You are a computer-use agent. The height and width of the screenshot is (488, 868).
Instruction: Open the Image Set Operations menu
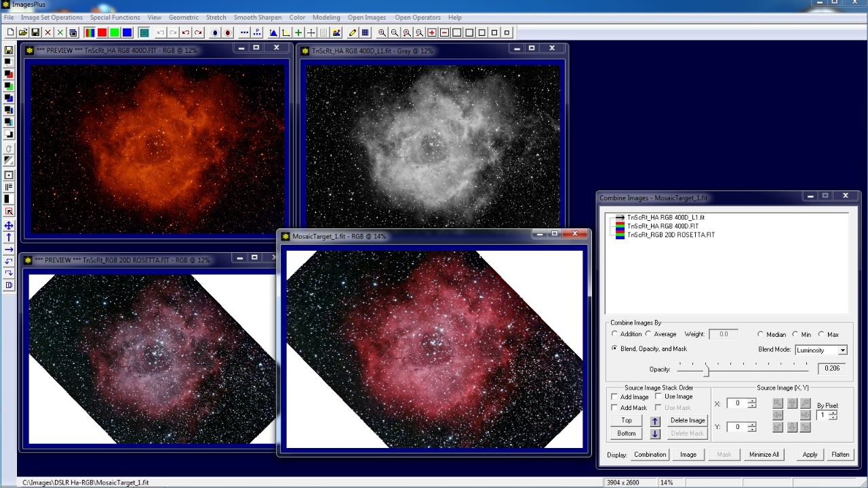coord(52,18)
